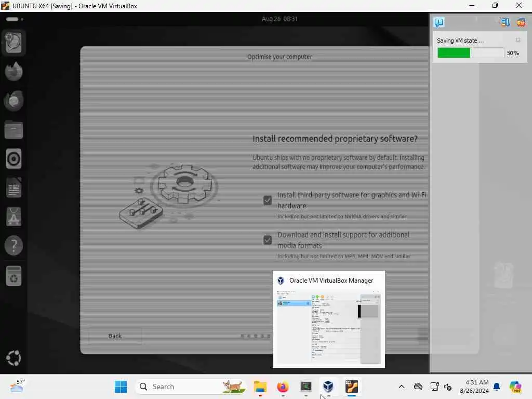Click the installer page indicator dots

coord(256,336)
